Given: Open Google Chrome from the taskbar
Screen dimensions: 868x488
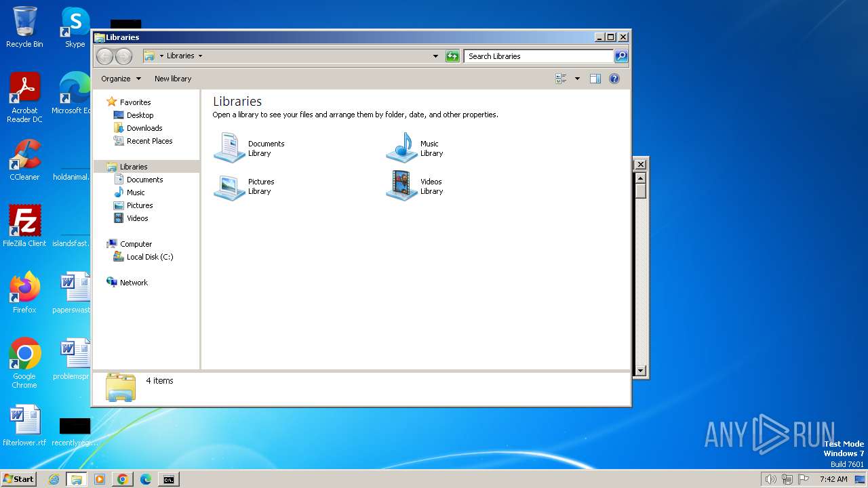Looking at the screenshot, I should pyautogui.click(x=123, y=479).
